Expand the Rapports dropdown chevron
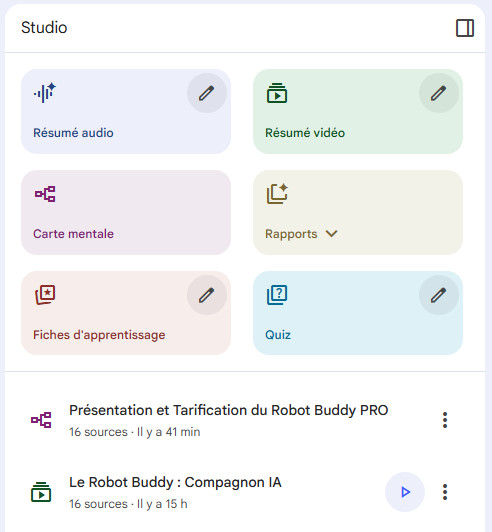 [331, 233]
